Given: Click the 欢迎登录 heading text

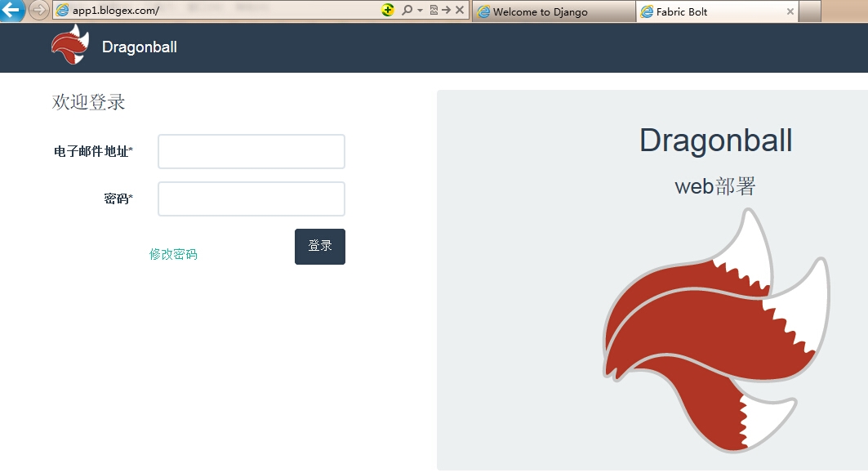Looking at the screenshot, I should point(88,102).
